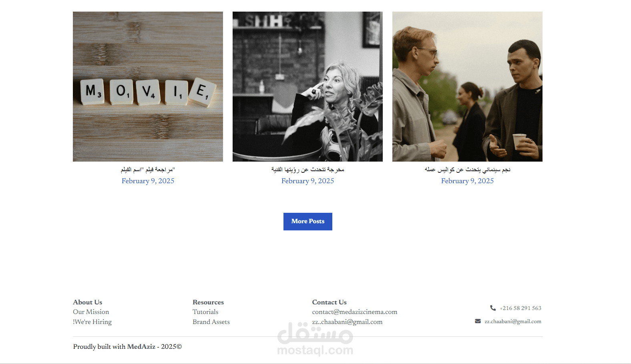This screenshot has height=364, width=631.
Task: Open the Brand Assets link
Action: pyautogui.click(x=211, y=322)
